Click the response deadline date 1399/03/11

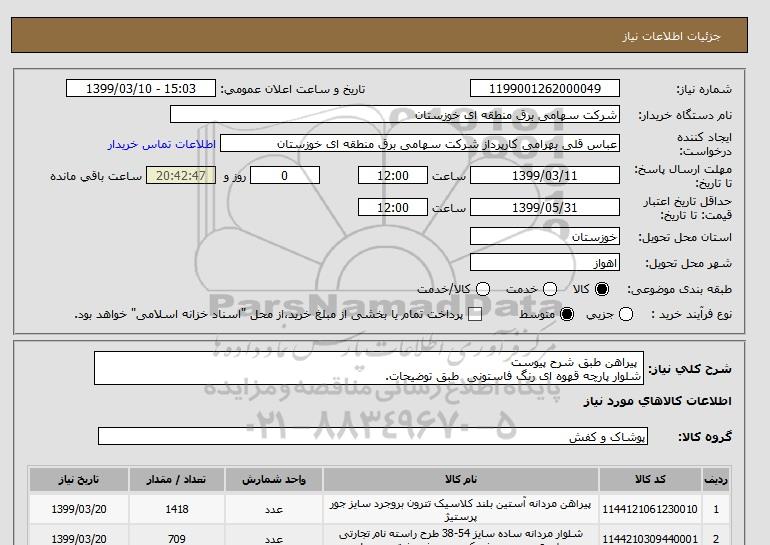[545, 175]
